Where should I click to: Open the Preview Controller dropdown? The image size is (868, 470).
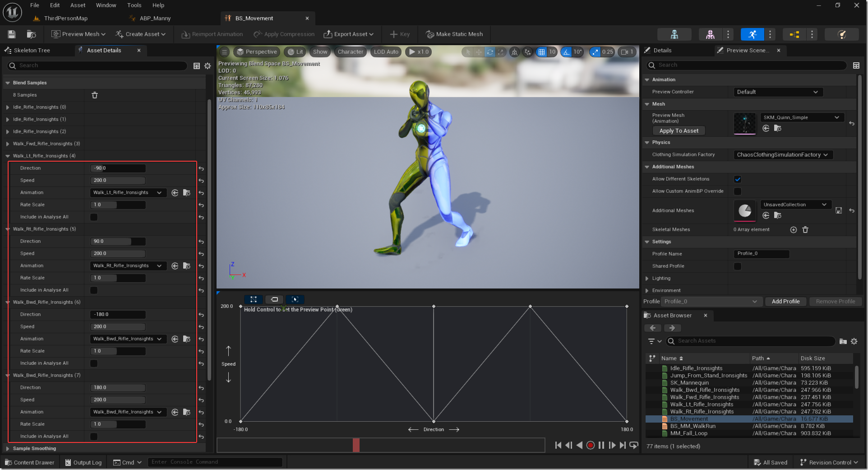point(778,92)
